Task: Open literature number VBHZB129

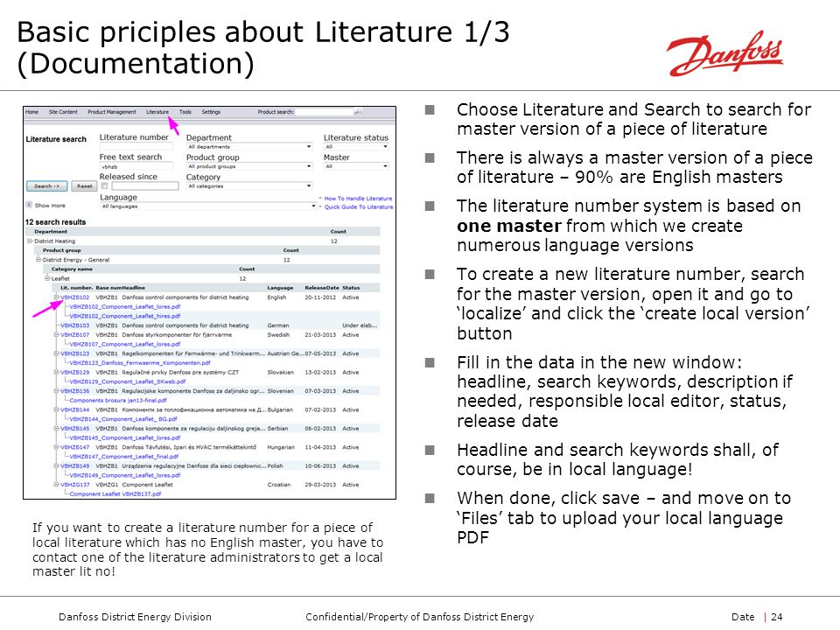Action: (x=75, y=373)
